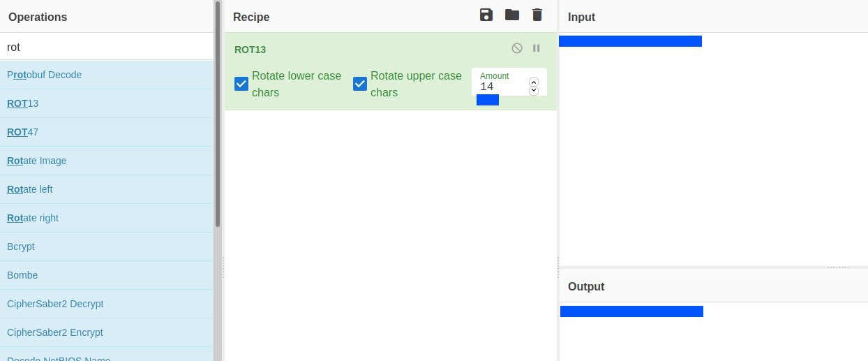This screenshot has height=361, width=868.
Task: Decrease ROT13 amount with down arrow
Action: 534,91
